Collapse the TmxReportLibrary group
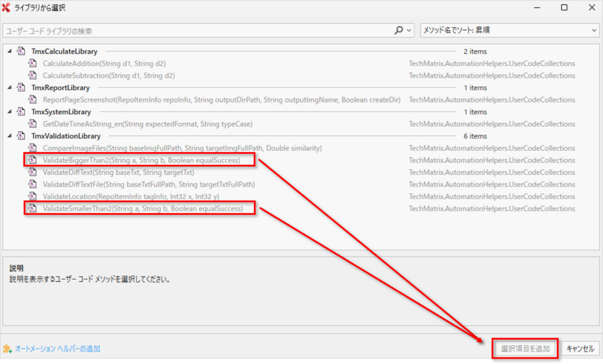Image resolution: width=603 pixels, height=364 pixels. coord(9,88)
